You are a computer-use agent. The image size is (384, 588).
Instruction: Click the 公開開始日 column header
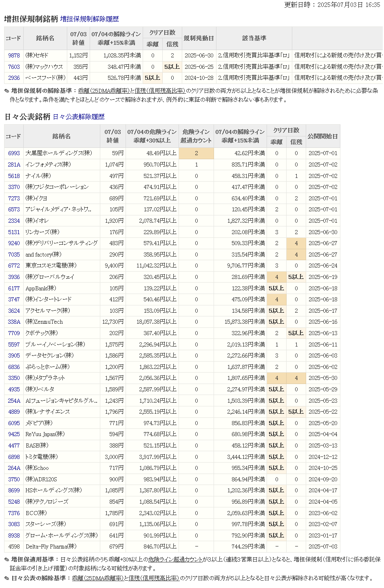pos(323,136)
